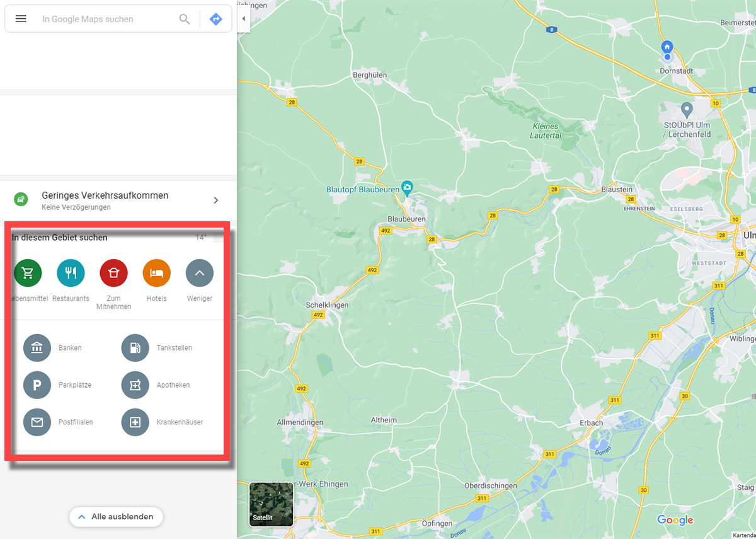Image resolution: width=756 pixels, height=539 pixels.
Task: Find Tankstellen gas stations
Action: [135, 348]
